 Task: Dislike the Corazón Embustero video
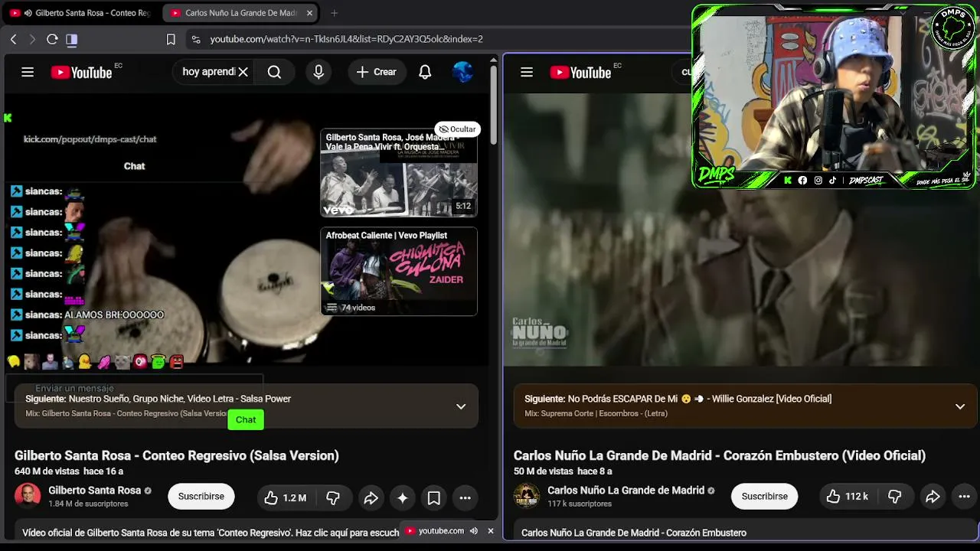(x=894, y=497)
